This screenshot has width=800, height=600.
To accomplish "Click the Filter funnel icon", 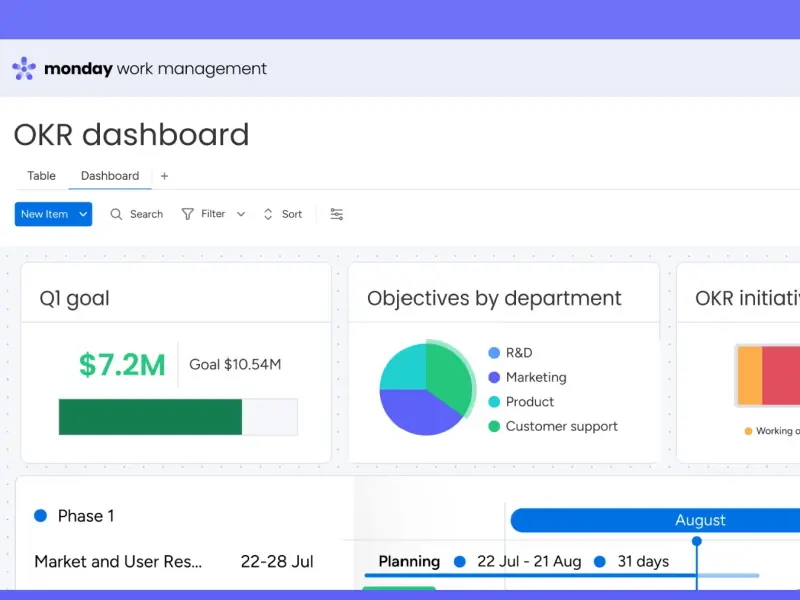I will [x=187, y=214].
